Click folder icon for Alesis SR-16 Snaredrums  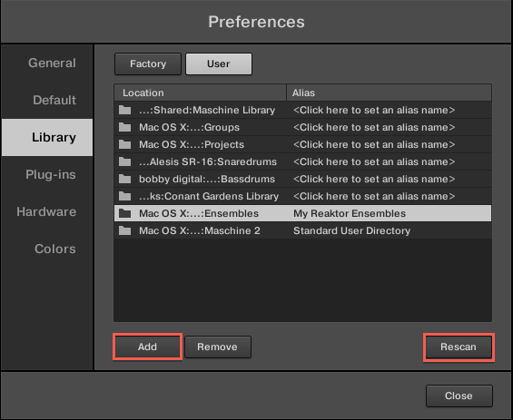tap(124, 161)
